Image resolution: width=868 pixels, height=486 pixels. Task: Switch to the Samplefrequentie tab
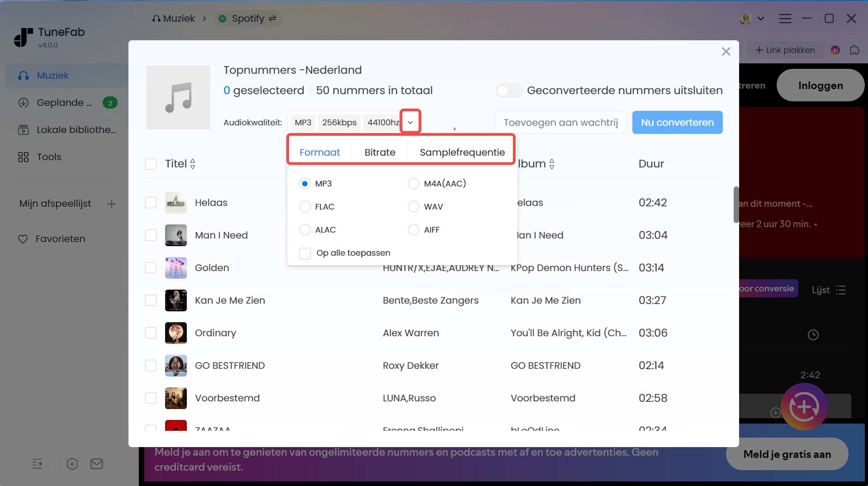click(462, 152)
